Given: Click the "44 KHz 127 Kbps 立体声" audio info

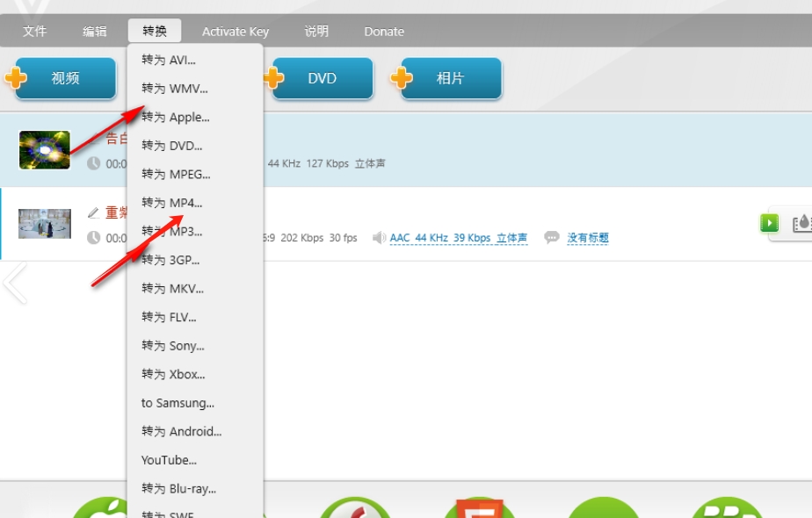Looking at the screenshot, I should pos(326,163).
